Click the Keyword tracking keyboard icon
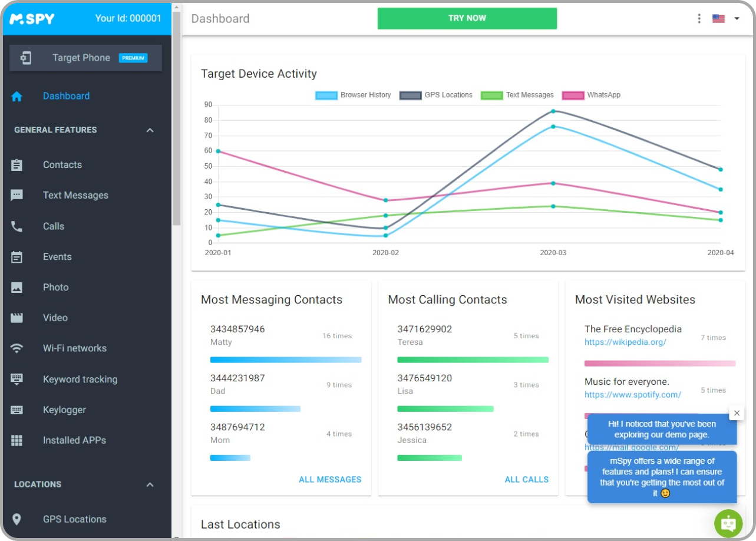Screen dimensions: 756x541 click(16, 379)
